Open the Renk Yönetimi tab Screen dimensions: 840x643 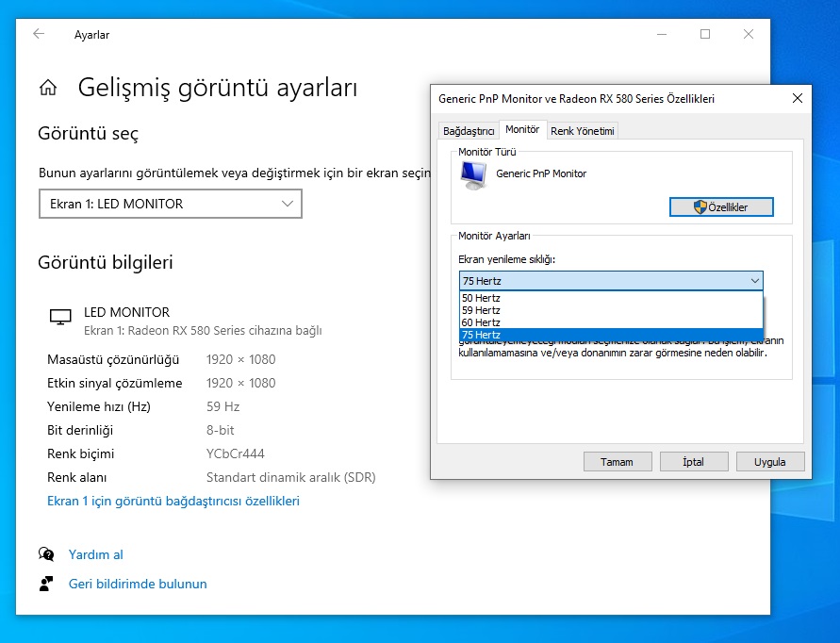click(x=583, y=131)
